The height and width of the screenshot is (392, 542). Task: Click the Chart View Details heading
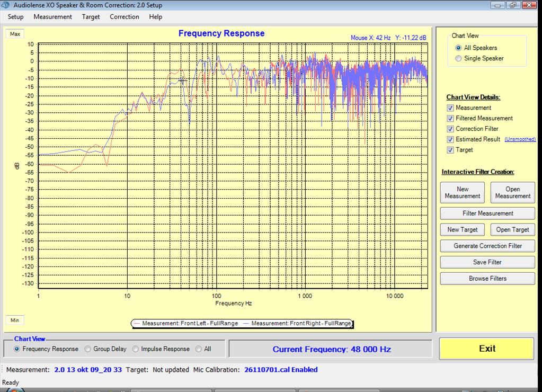coord(473,97)
